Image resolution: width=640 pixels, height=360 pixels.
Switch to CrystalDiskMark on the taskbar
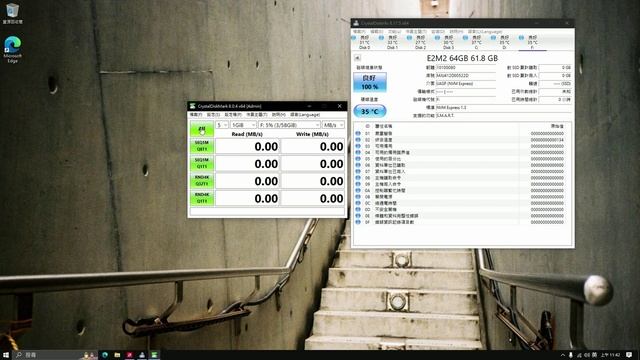tap(154, 355)
